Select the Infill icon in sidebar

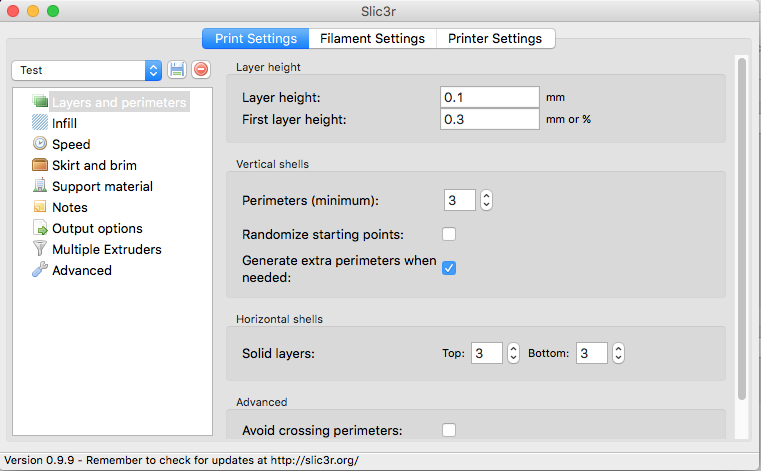pos(40,123)
